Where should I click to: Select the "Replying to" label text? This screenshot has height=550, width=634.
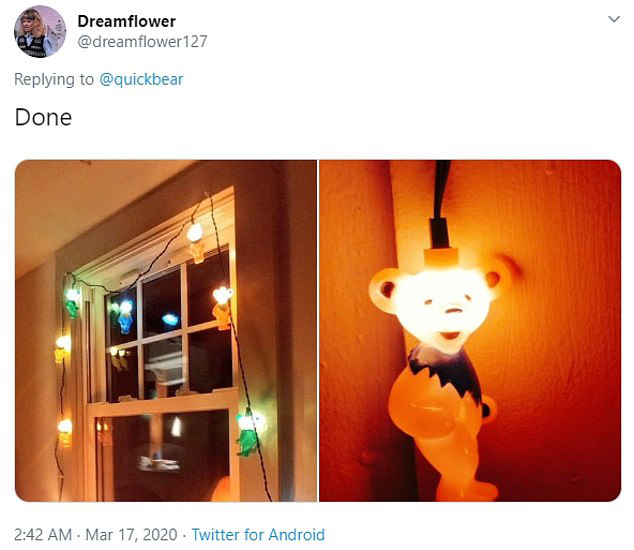(x=54, y=79)
